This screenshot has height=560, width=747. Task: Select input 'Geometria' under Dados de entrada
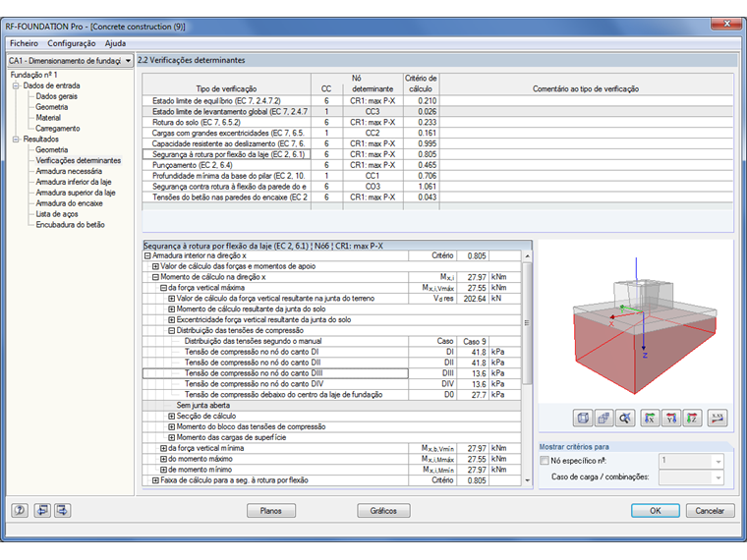point(51,107)
